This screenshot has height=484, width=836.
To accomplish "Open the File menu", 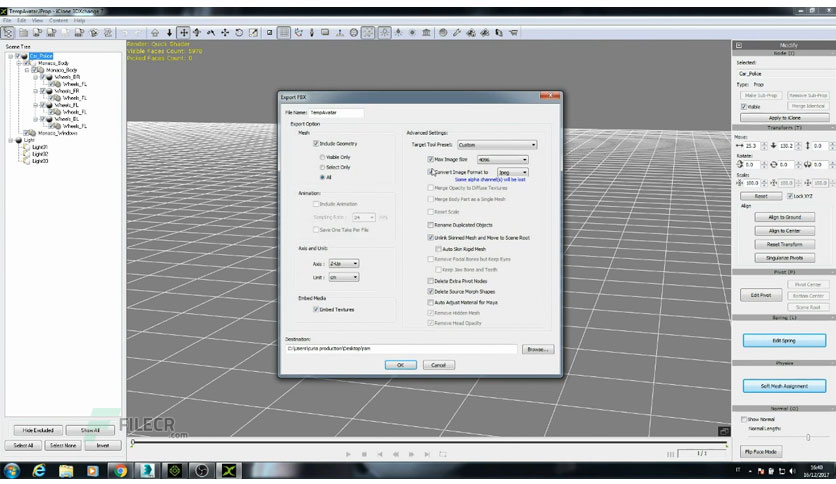I will point(7,20).
